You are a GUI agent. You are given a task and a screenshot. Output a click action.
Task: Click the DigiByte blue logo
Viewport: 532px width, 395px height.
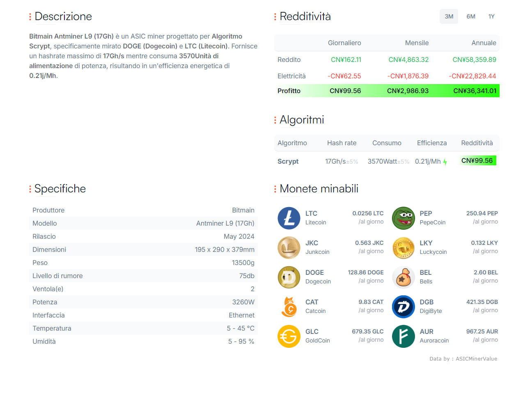pyautogui.click(x=404, y=307)
